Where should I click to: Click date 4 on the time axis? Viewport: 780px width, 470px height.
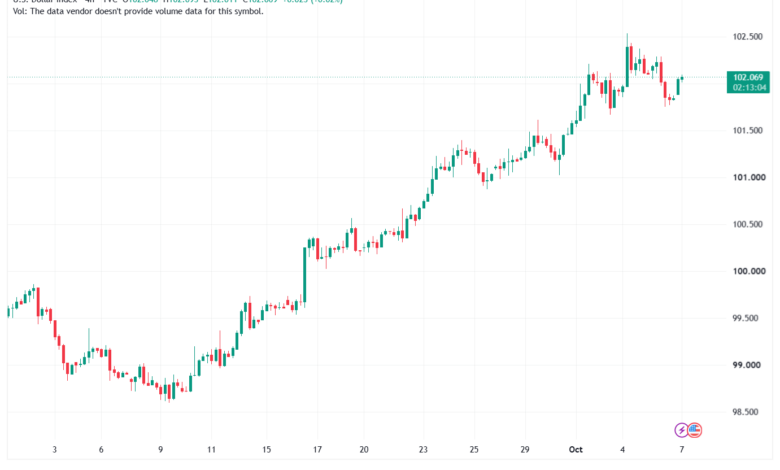click(622, 450)
